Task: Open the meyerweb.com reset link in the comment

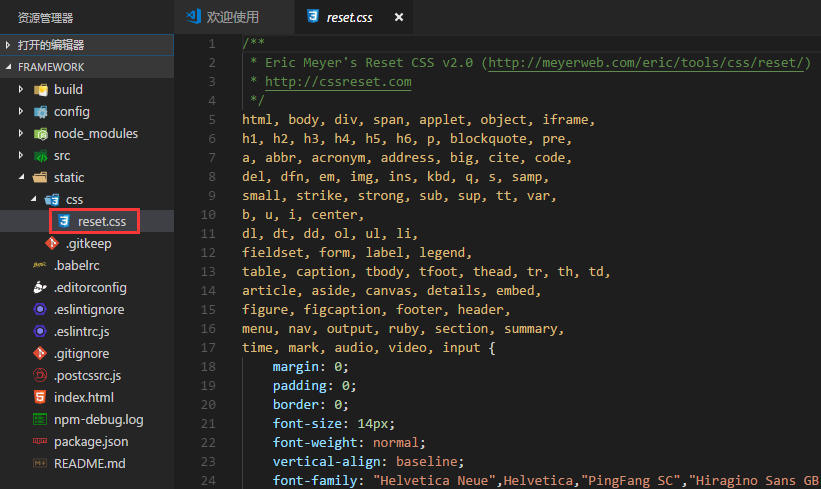Action: point(646,63)
